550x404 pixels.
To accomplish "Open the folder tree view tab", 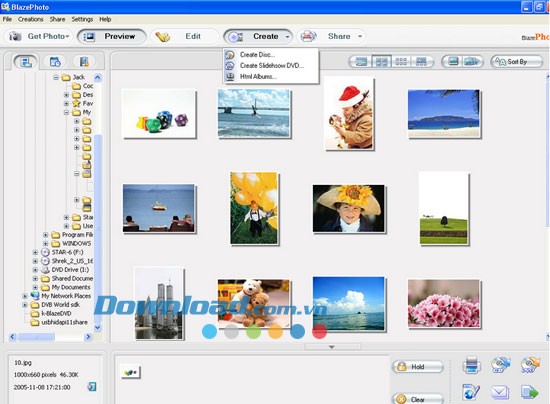I will [26, 62].
